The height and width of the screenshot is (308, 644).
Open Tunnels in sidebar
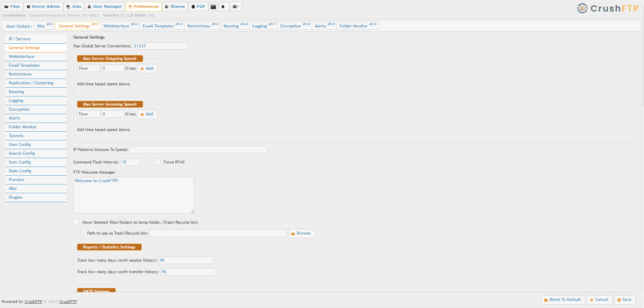pos(36,136)
